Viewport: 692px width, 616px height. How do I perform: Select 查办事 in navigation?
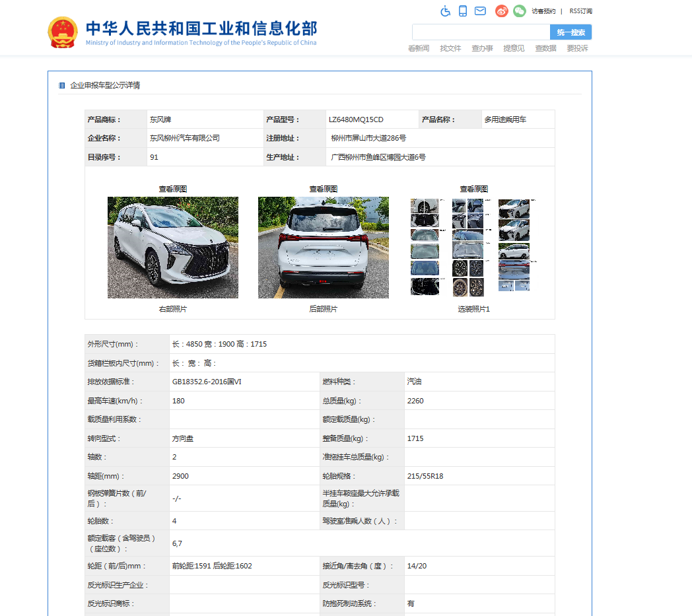[x=482, y=49]
